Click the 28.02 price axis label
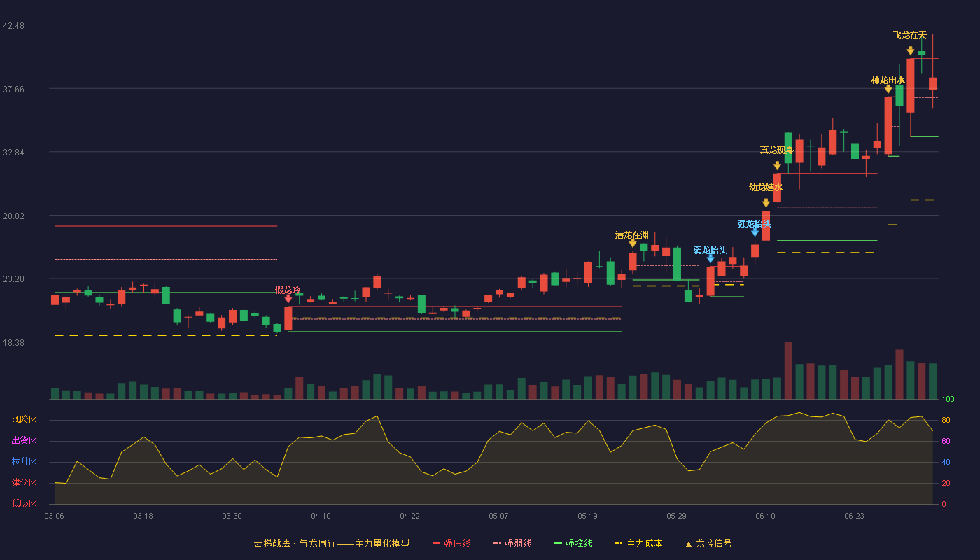The image size is (980, 560). pos(13,216)
